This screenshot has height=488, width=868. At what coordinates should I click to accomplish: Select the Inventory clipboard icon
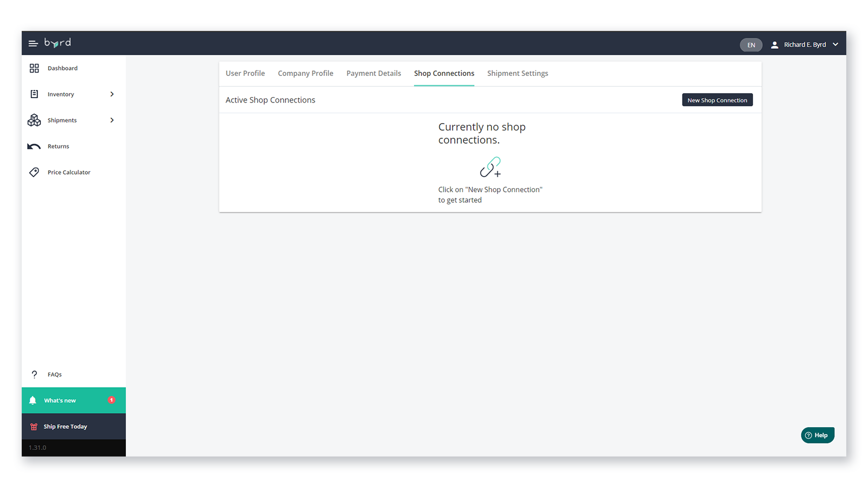[x=34, y=94]
